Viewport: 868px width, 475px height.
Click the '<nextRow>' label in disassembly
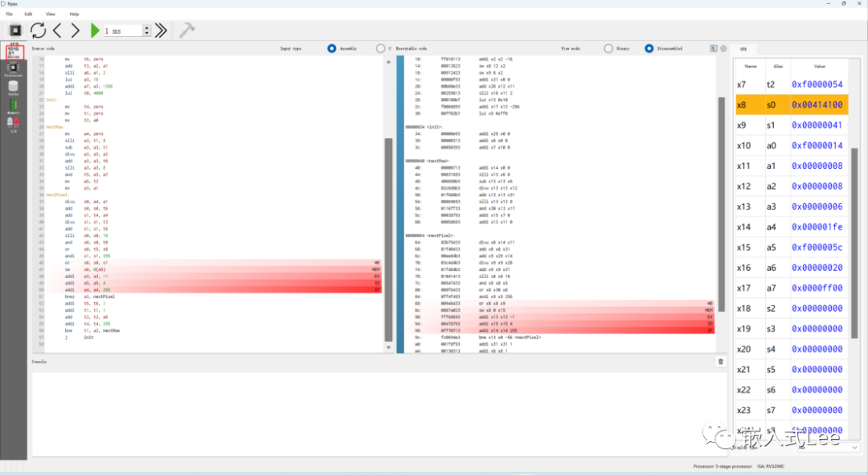click(x=439, y=161)
